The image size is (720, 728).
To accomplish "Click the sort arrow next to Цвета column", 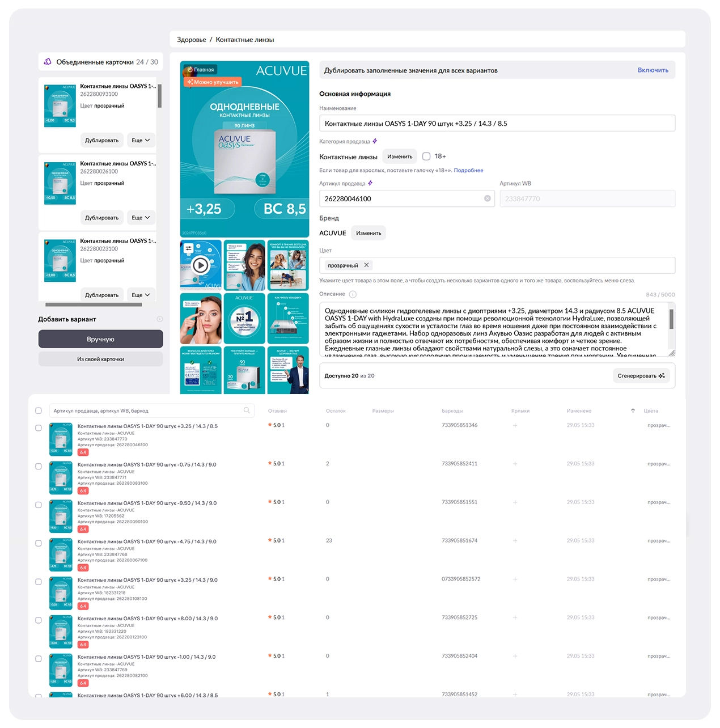I will (x=633, y=410).
